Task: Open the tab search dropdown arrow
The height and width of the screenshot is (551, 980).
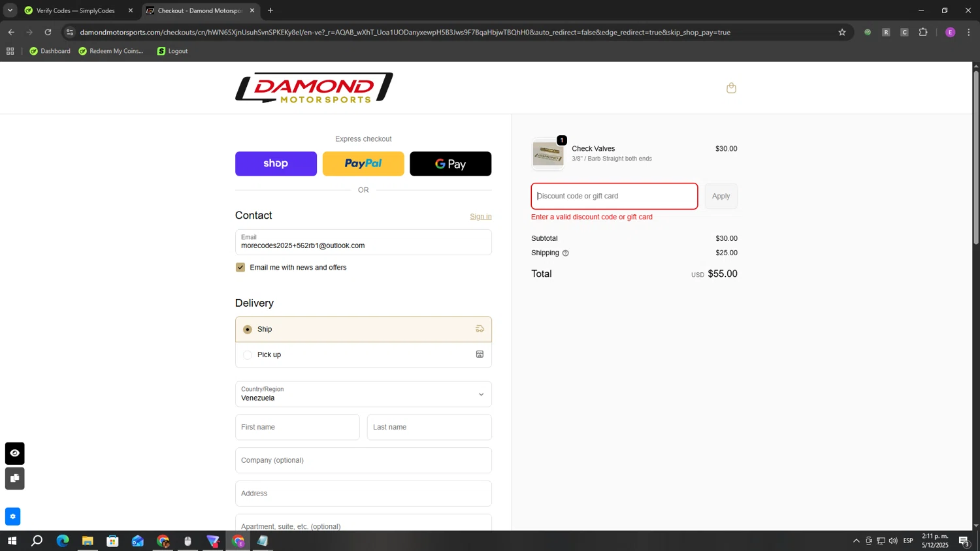Action: coord(10,10)
